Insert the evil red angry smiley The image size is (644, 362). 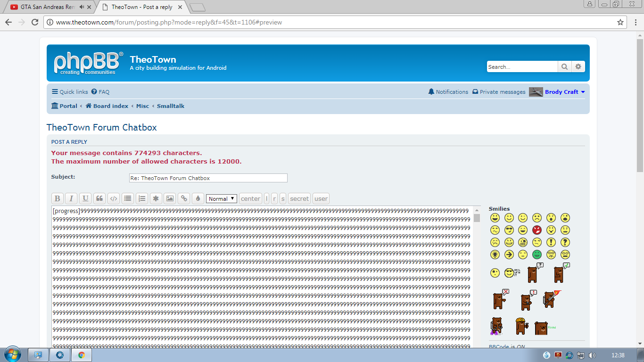tap(537, 230)
